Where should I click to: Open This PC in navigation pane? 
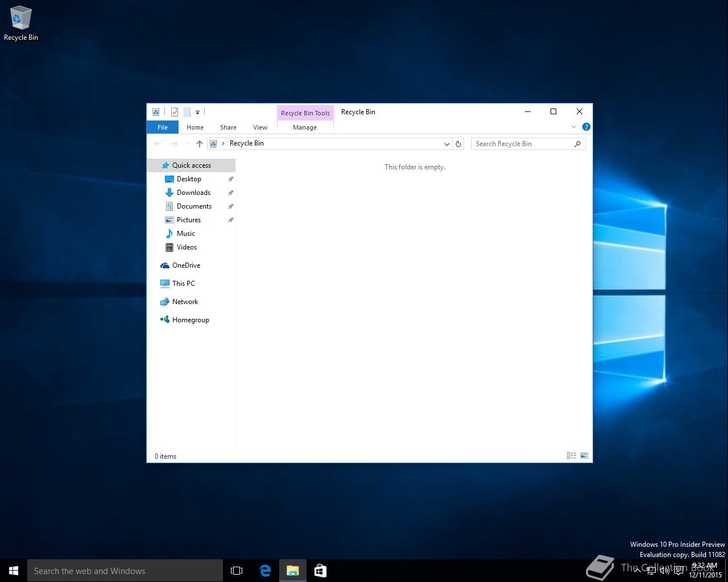pyautogui.click(x=183, y=284)
